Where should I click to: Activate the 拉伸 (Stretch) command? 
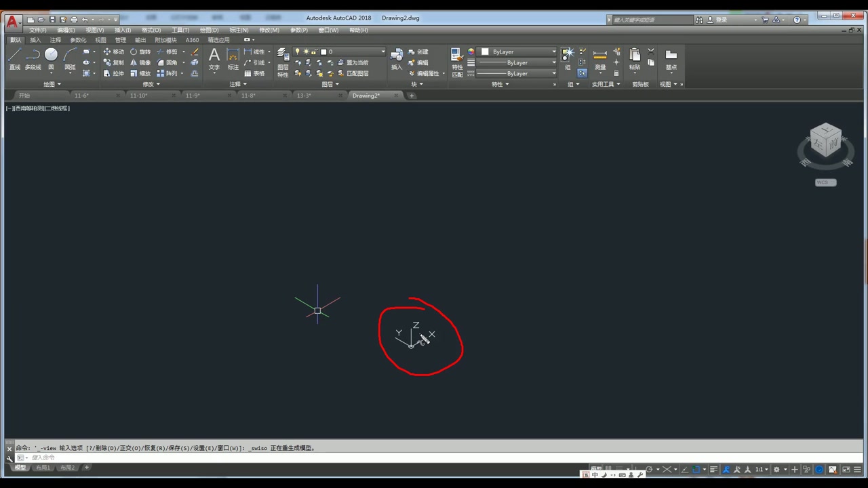pos(113,73)
